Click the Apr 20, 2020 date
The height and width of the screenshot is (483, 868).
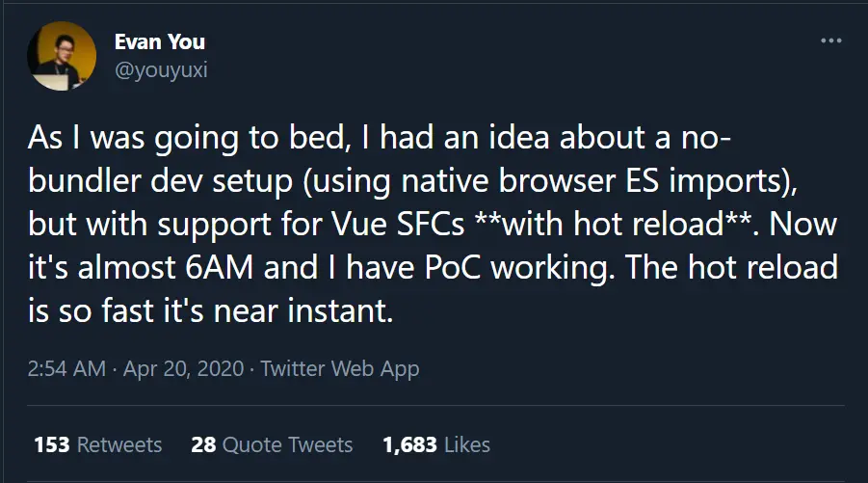click(x=183, y=369)
